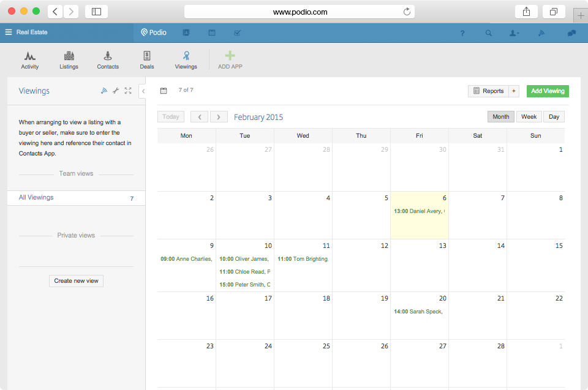This screenshot has height=390, width=588.
Task: Select the All Viewings team view
Action: [36, 198]
